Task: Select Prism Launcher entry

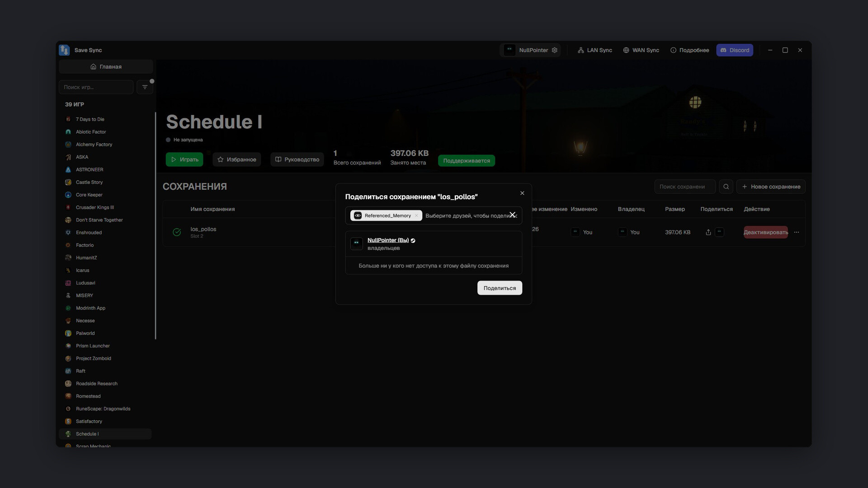Action: pos(105,346)
